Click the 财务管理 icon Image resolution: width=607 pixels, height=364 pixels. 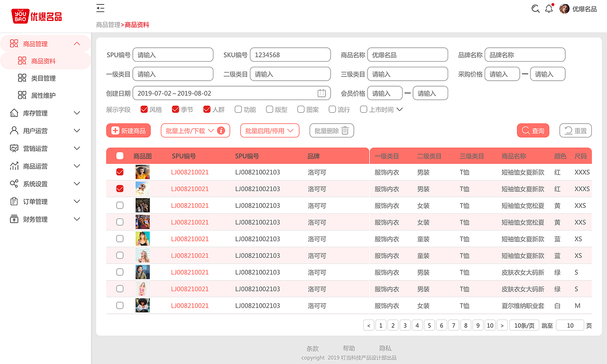pos(14,219)
